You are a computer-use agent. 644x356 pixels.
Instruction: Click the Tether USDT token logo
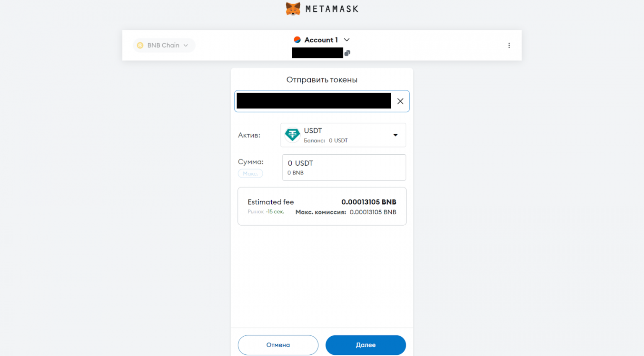click(292, 135)
